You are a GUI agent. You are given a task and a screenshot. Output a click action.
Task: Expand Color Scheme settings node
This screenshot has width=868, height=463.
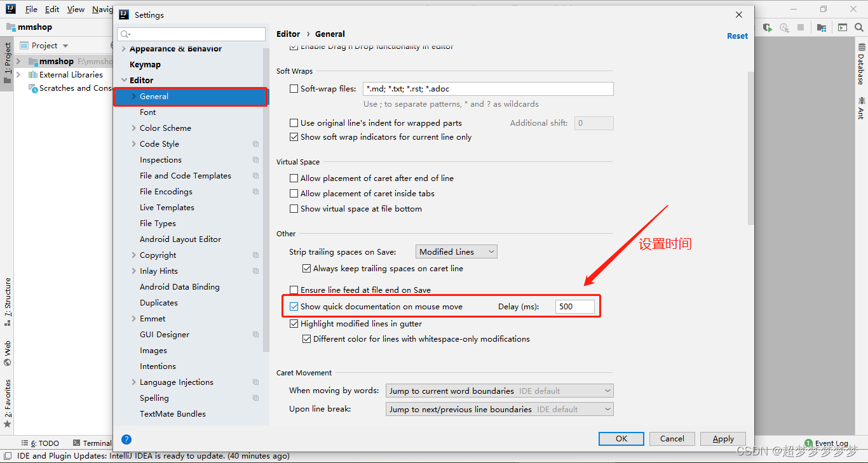[133, 128]
